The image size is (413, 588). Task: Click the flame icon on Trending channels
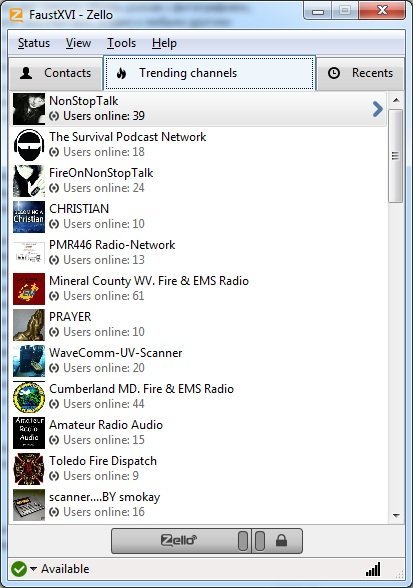coord(121,73)
